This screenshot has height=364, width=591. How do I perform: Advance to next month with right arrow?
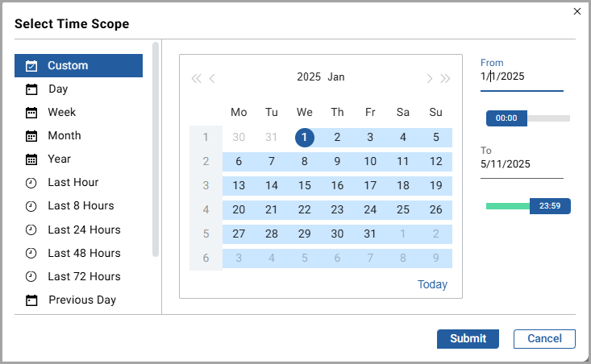pyautogui.click(x=430, y=78)
